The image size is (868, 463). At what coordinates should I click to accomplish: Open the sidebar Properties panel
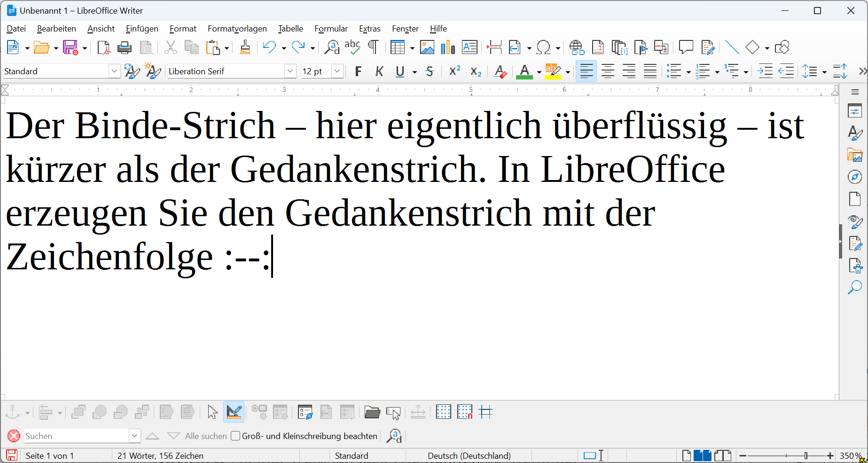[855, 111]
